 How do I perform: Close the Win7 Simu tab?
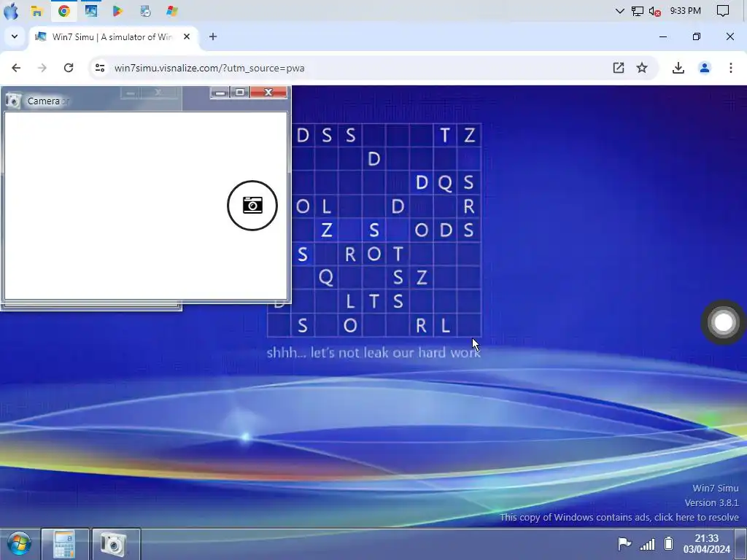click(x=187, y=36)
